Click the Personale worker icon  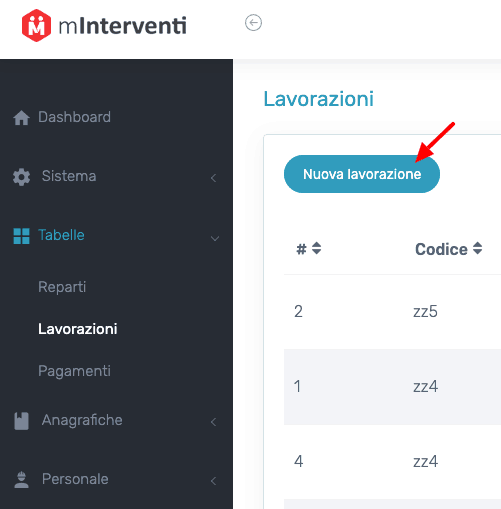21,480
